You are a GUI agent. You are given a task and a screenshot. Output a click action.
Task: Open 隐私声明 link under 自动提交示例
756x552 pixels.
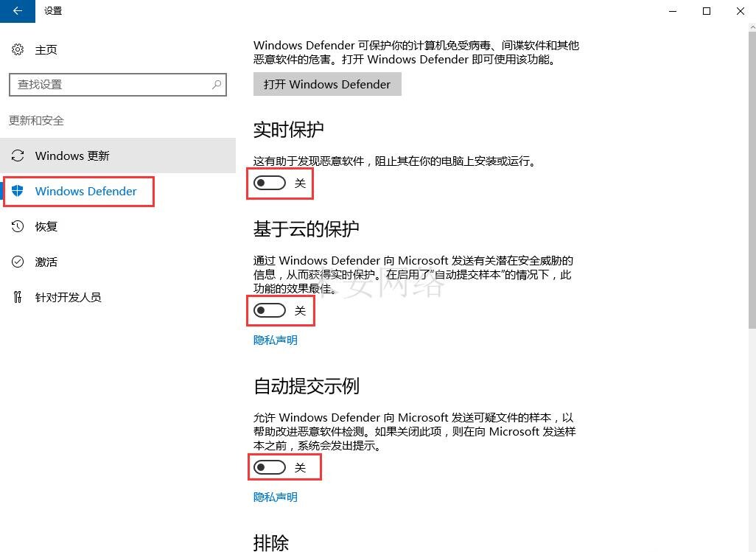point(276,497)
